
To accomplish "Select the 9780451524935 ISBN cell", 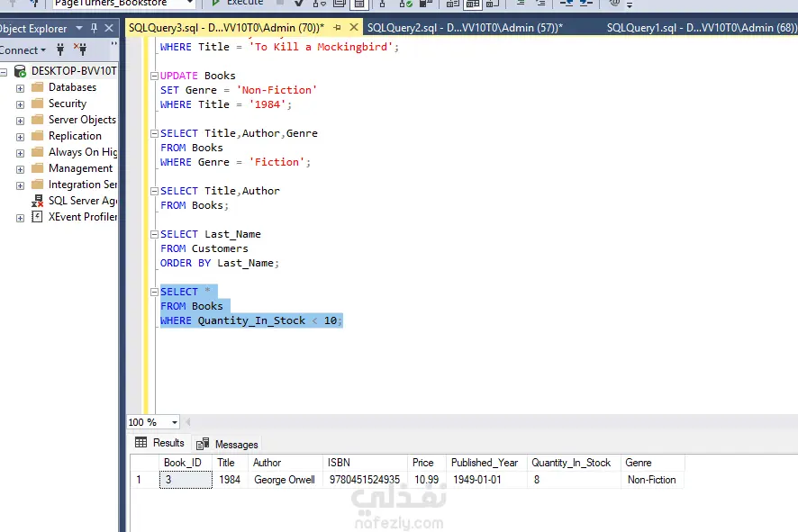I will pyautogui.click(x=366, y=480).
